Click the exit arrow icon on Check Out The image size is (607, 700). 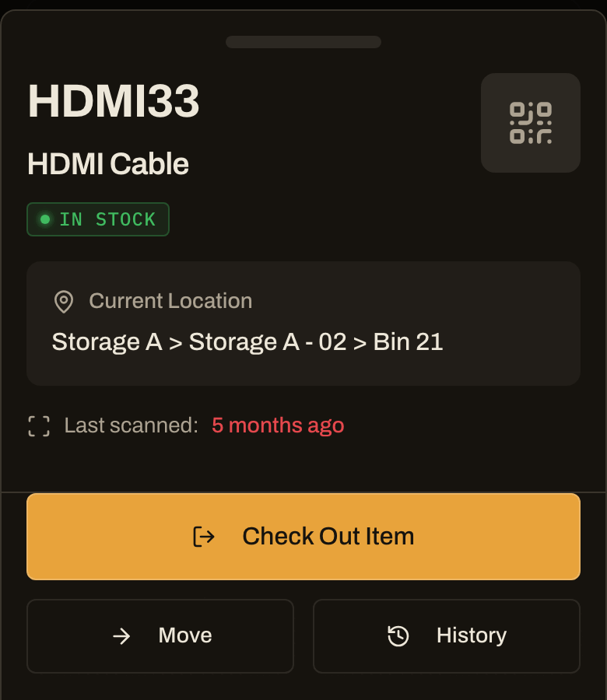204,536
